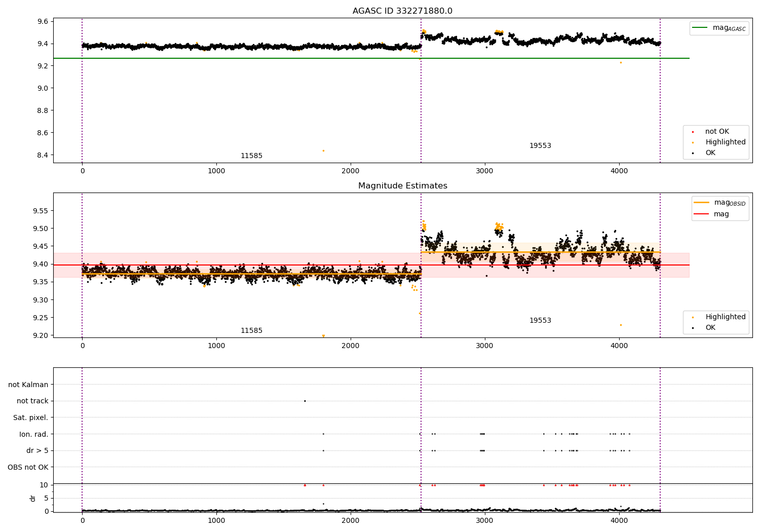Click the 'Ion. rad.' axis label
The width and height of the screenshot is (760, 532).
pyautogui.click(x=34, y=434)
